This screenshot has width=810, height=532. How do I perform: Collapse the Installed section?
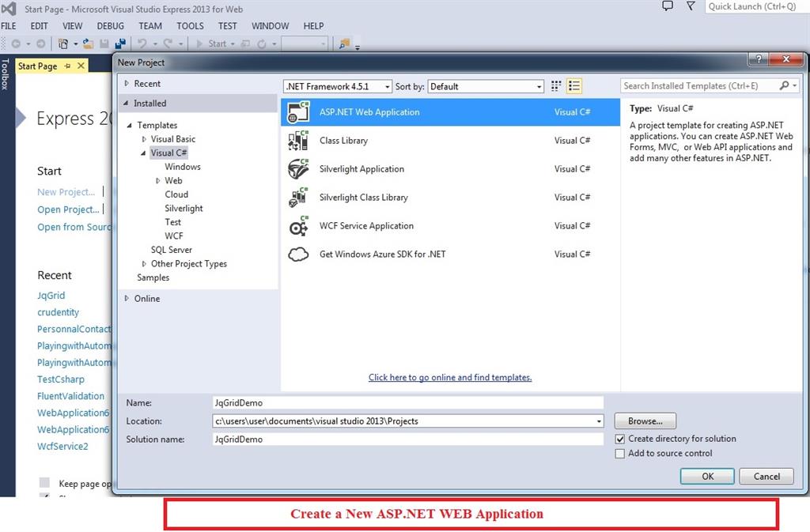pyautogui.click(x=126, y=103)
